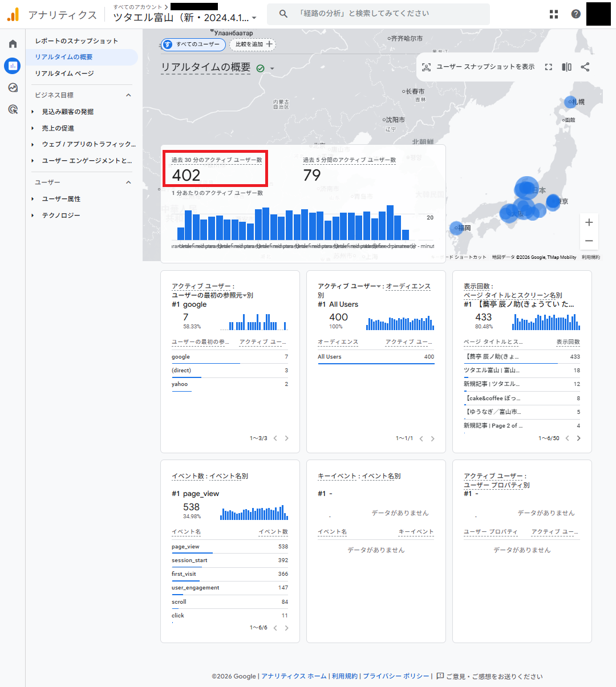Image resolution: width=616 pixels, height=687 pixels.
Task: Click the Google apps grid icon
Action: pos(553,14)
